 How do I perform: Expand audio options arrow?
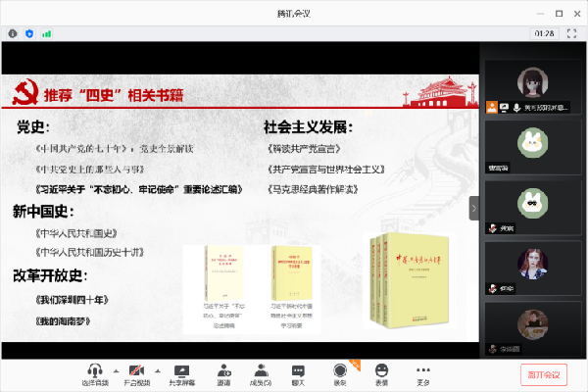point(116,369)
